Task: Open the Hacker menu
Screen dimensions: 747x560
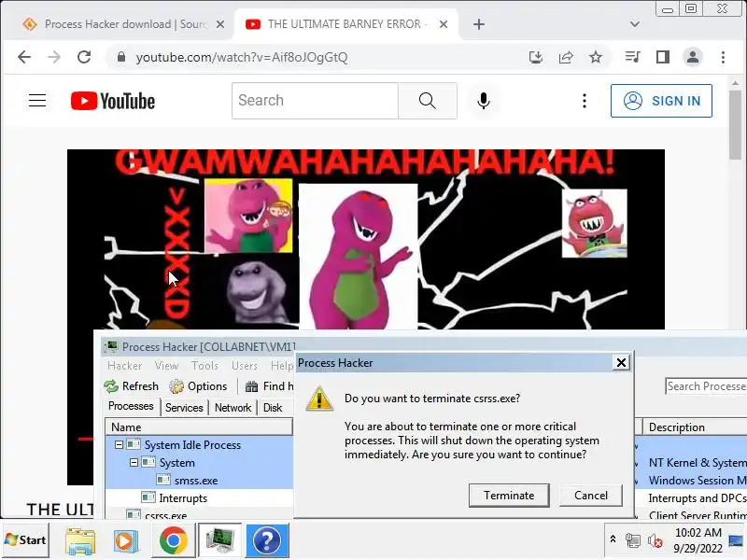Action: click(x=125, y=366)
